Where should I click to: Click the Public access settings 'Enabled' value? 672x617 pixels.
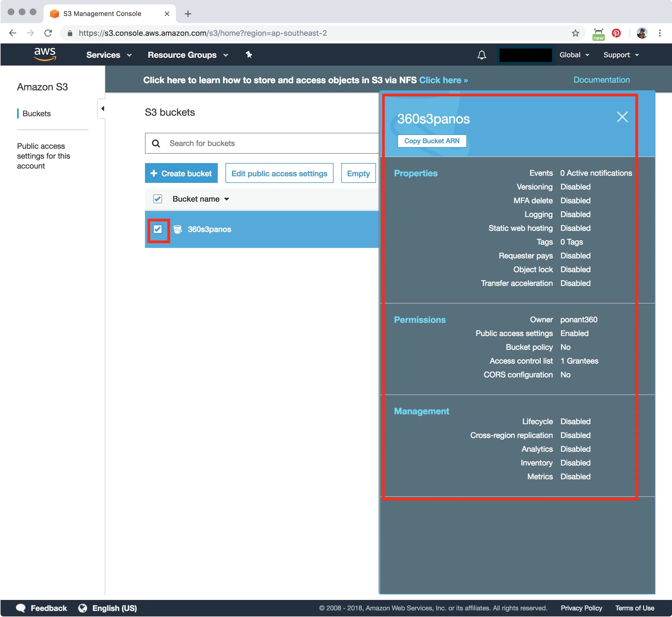[x=574, y=333]
